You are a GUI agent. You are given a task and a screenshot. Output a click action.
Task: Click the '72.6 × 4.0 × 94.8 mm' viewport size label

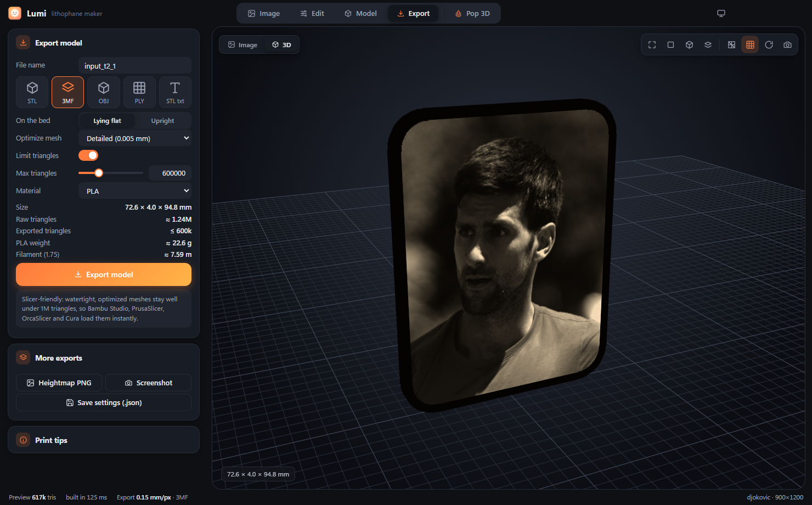pyautogui.click(x=258, y=474)
